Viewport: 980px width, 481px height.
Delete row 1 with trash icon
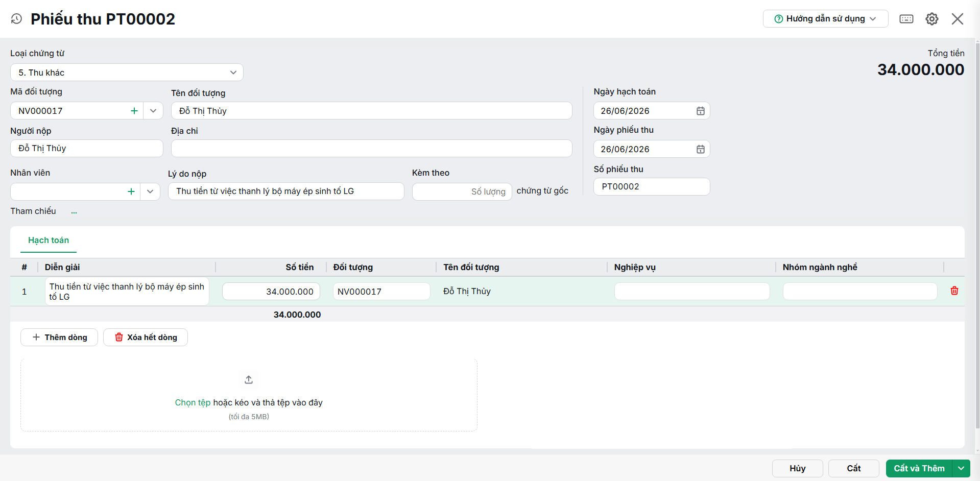point(954,291)
